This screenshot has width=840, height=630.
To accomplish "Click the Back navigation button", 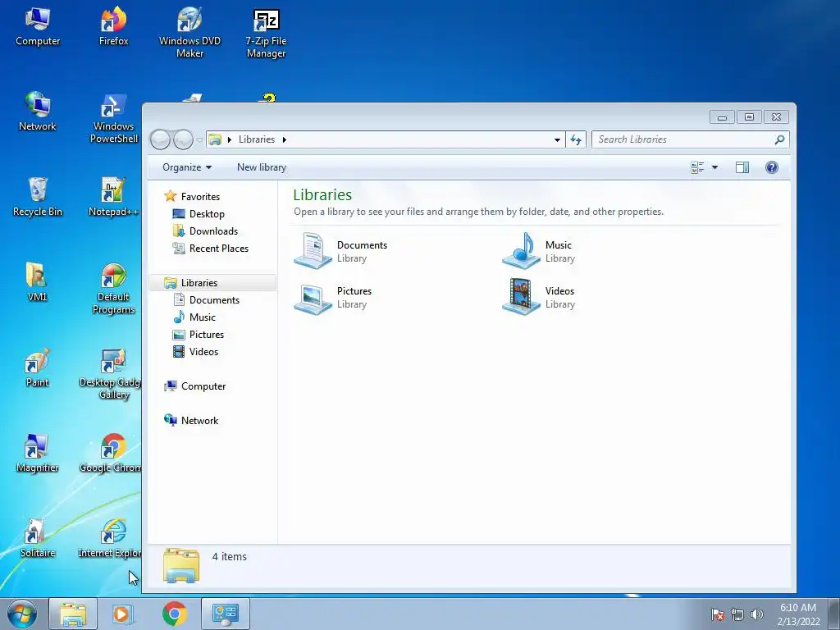I will click(x=160, y=139).
